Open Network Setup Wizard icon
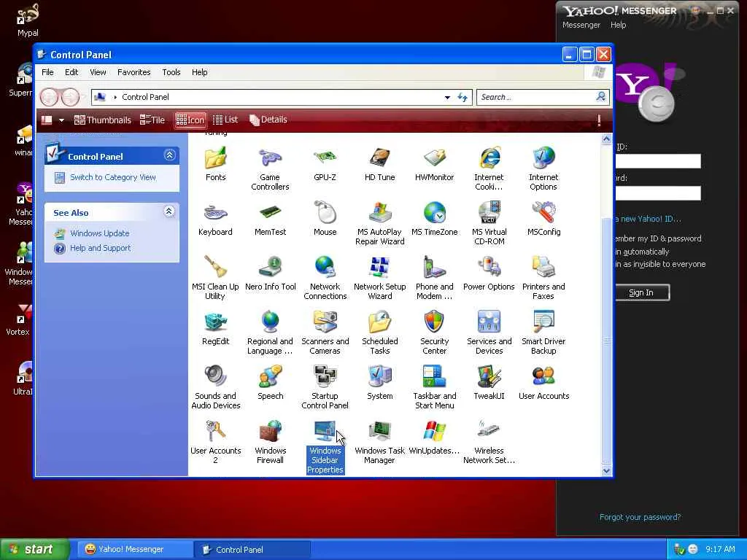747x560 pixels. (x=379, y=268)
